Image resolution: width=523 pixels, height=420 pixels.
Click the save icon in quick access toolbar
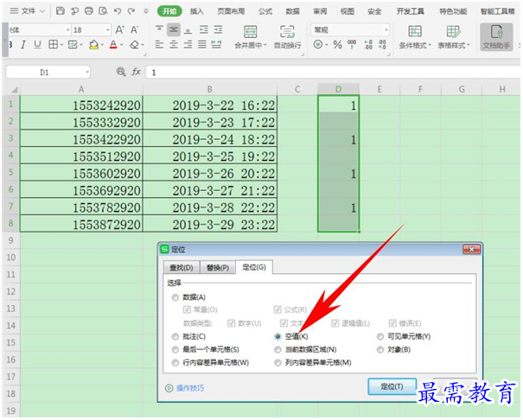point(60,11)
